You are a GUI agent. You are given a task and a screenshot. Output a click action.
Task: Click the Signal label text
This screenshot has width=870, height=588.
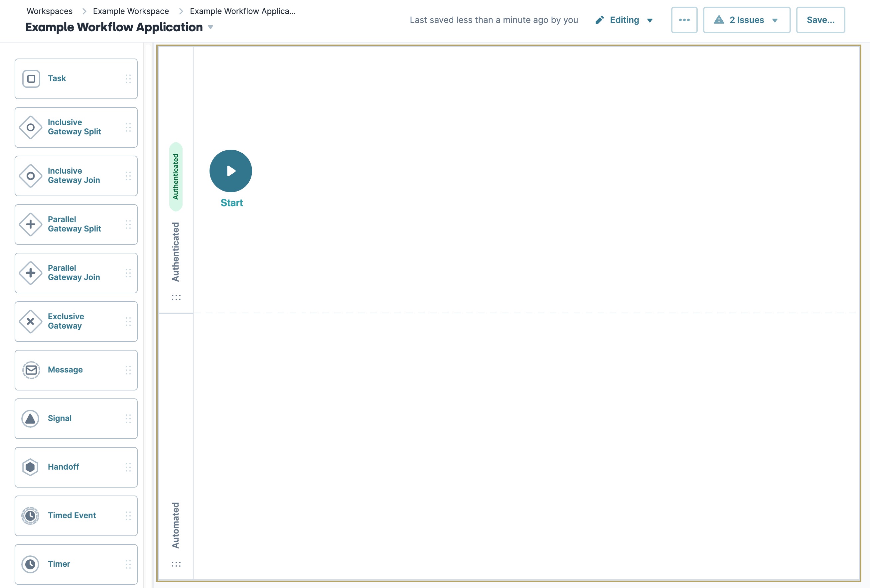coord(60,418)
